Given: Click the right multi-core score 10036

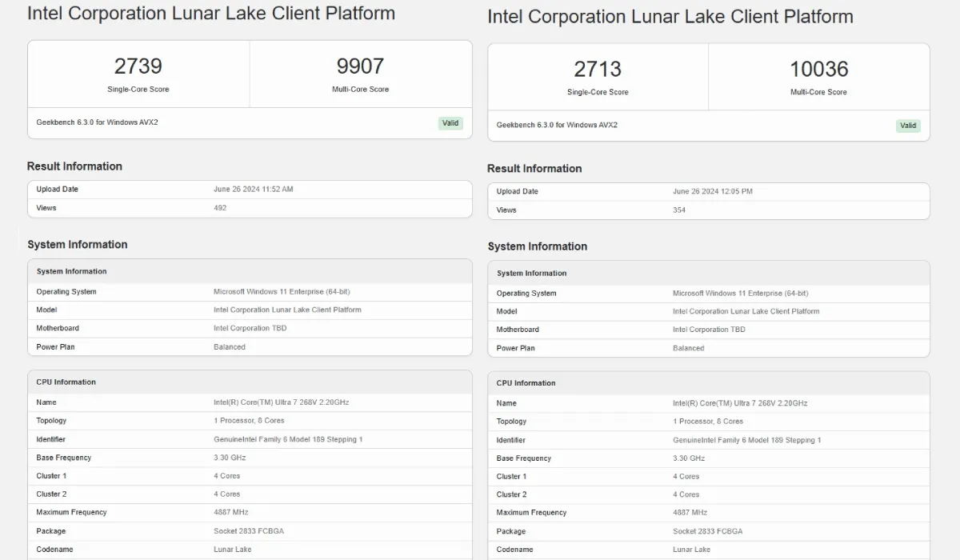Looking at the screenshot, I should pyautogui.click(x=819, y=69).
